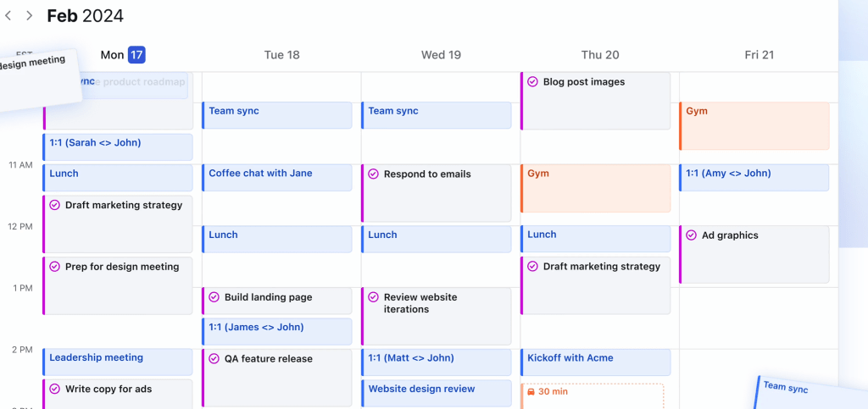Toggle Prep for design meeting checkmark

54,267
